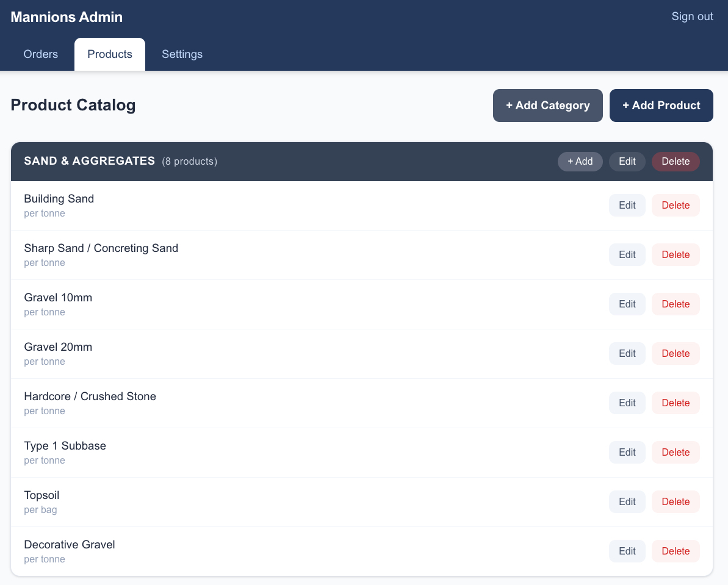Viewport: 728px width, 585px height.
Task: Click the Sign out link
Action: click(x=692, y=16)
